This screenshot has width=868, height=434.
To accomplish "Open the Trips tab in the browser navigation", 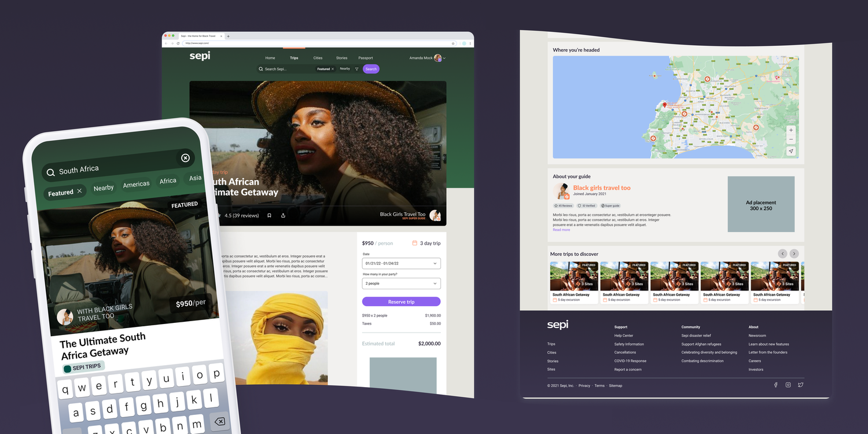I will pos(294,58).
